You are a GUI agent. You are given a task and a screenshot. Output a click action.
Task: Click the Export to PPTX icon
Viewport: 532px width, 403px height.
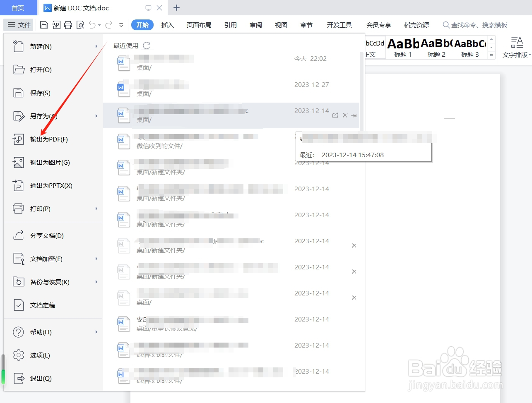(x=18, y=185)
